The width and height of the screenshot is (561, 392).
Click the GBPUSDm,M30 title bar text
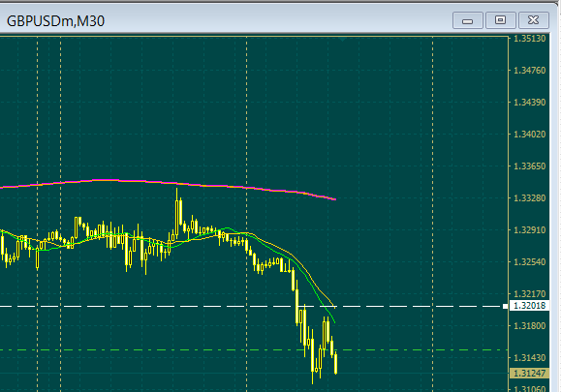coord(55,21)
